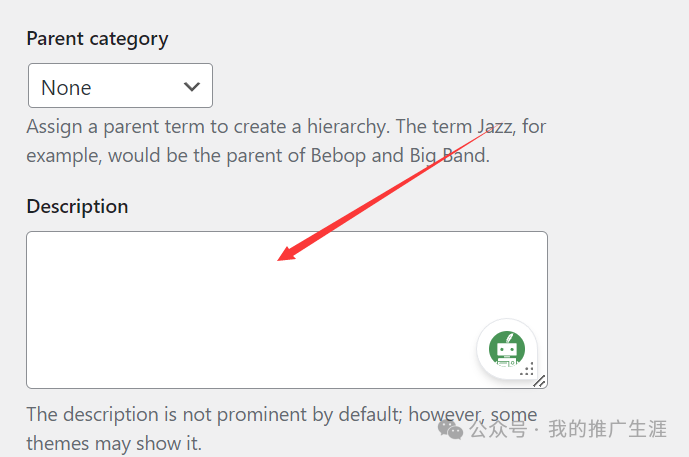The width and height of the screenshot is (689, 457).
Task: Click inside the Description text area
Action: 287,310
